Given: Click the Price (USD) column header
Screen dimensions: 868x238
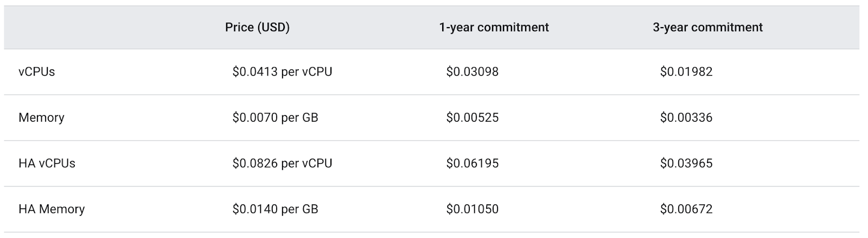Looking at the screenshot, I should 257,27.
